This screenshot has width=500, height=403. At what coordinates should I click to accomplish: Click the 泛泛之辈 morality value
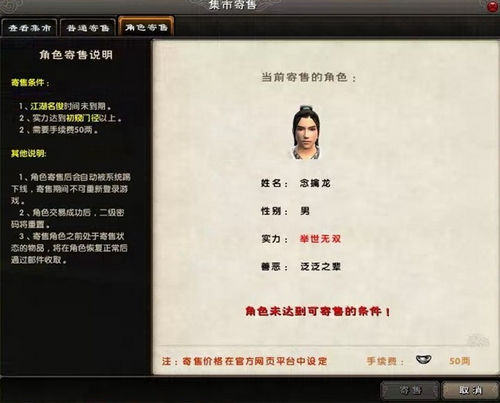[x=320, y=267]
